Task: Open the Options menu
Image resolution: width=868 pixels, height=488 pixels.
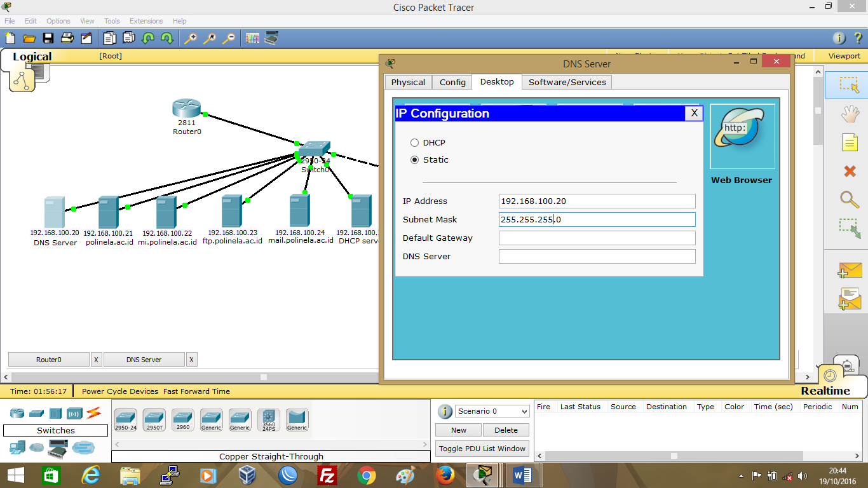Action: pyautogui.click(x=58, y=21)
